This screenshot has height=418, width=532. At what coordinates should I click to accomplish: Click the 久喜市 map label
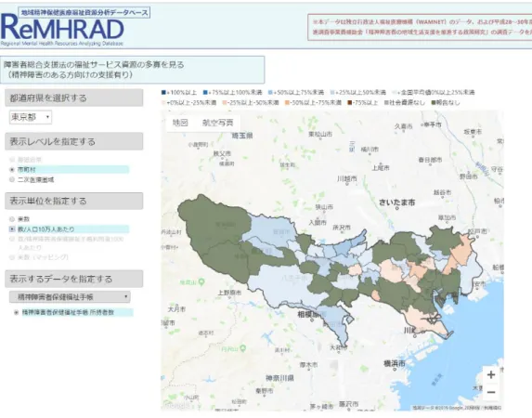pyautogui.click(x=404, y=126)
